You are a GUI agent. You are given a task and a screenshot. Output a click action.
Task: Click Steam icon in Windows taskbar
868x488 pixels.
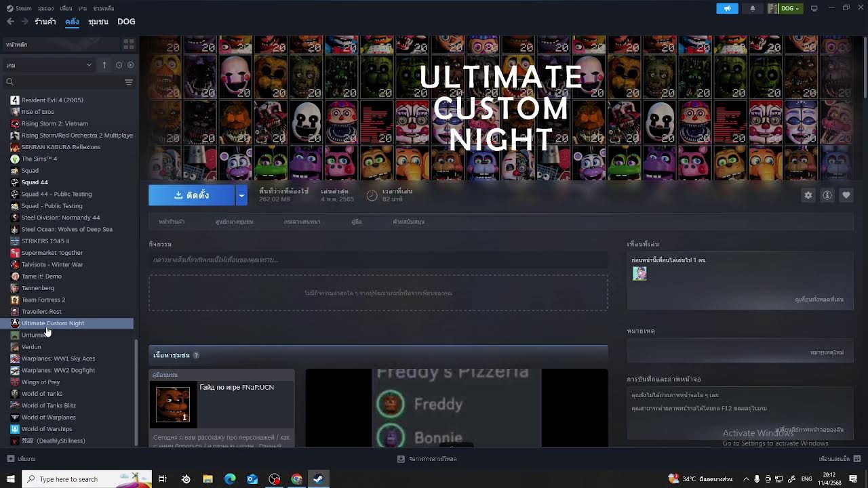[318, 479]
